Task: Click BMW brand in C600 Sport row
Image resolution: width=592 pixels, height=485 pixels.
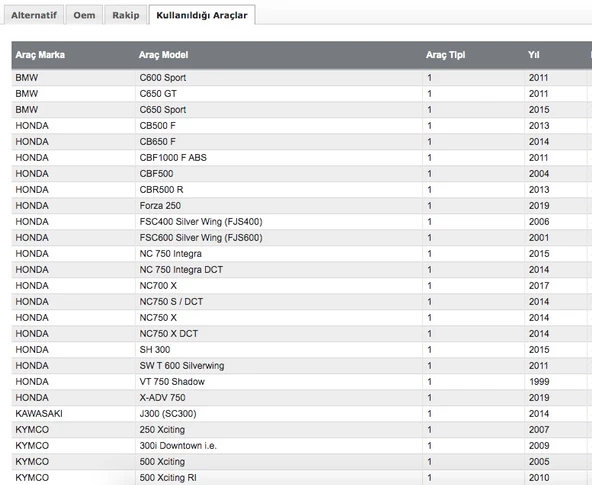Action: click(x=73, y=78)
